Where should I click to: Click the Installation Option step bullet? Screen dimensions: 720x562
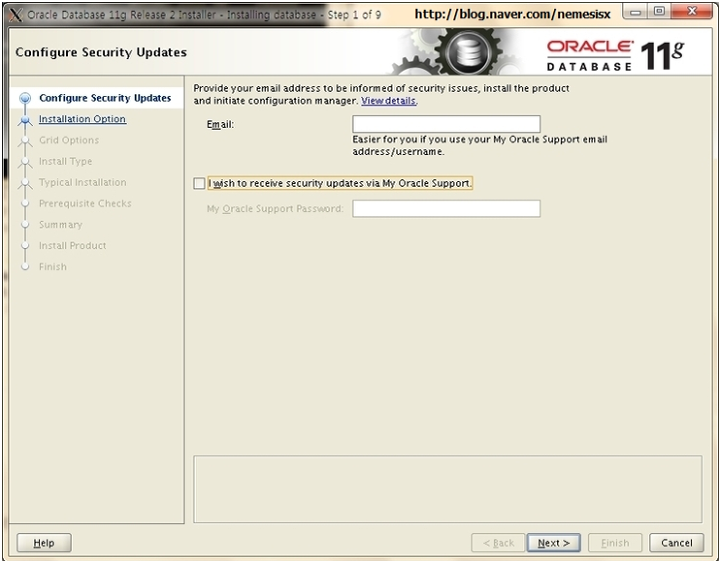coord(25,120)
